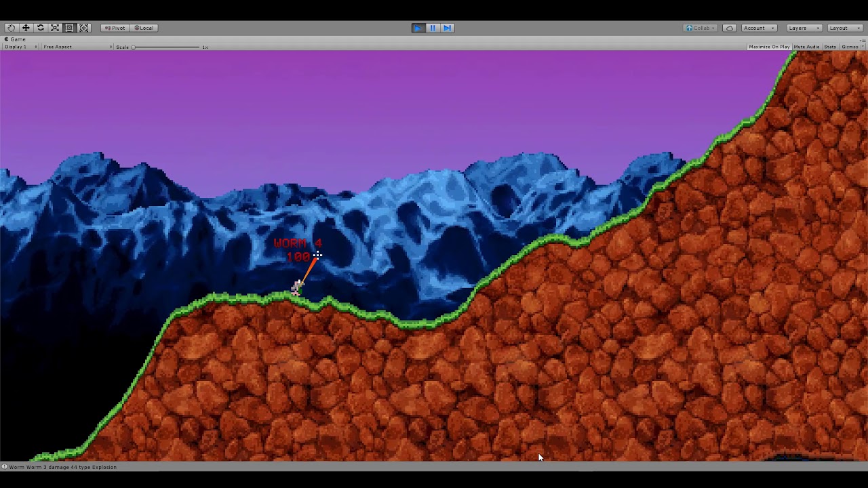Click console message 'Worm Worm 3 damage 44'
Viewport: 868px width, 488px height.
point(63,467)
